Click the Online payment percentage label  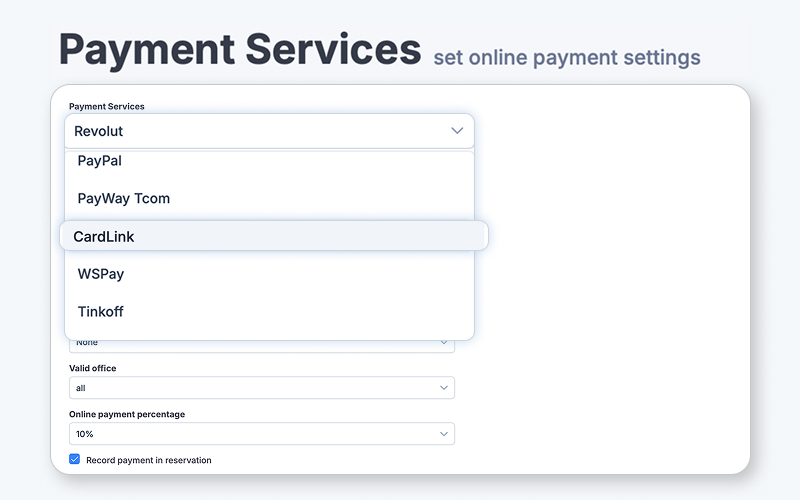127,414
